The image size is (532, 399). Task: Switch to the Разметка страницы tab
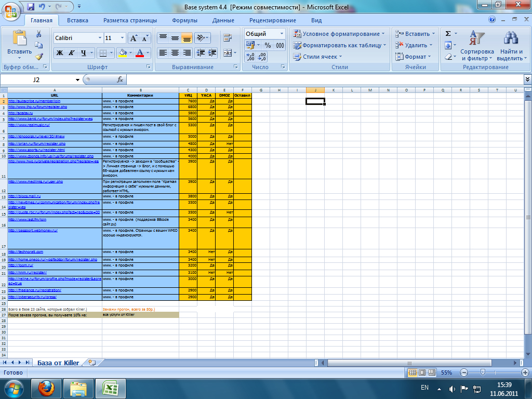point(130,20)
